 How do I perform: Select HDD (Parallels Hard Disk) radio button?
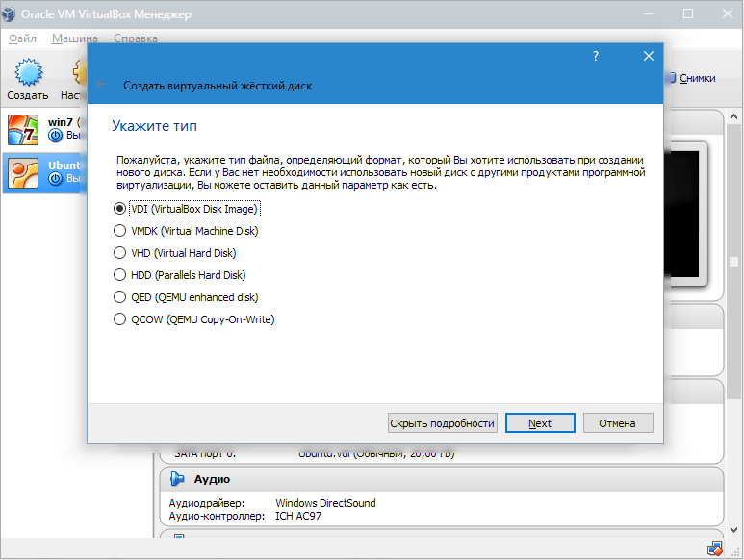coord(120,275)
